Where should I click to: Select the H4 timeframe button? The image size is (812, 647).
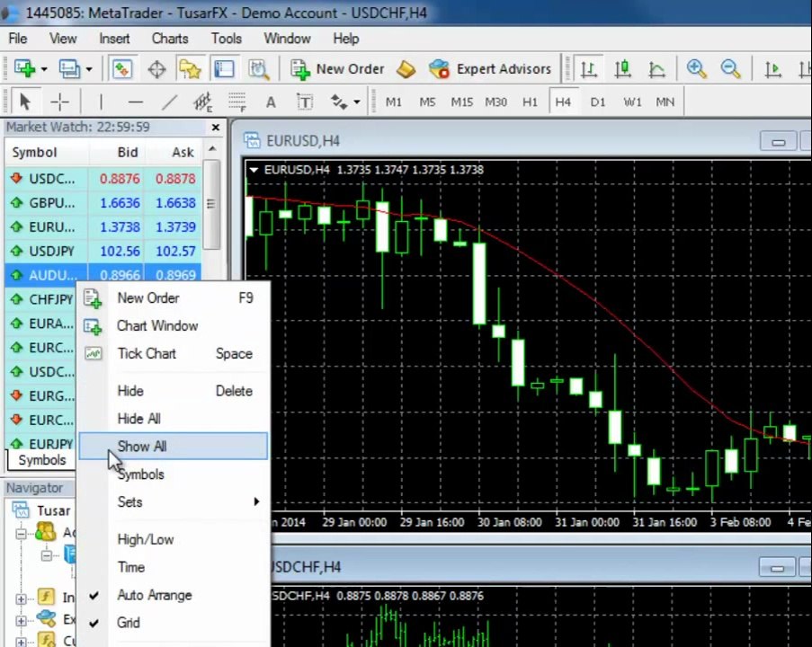point(563,102)
